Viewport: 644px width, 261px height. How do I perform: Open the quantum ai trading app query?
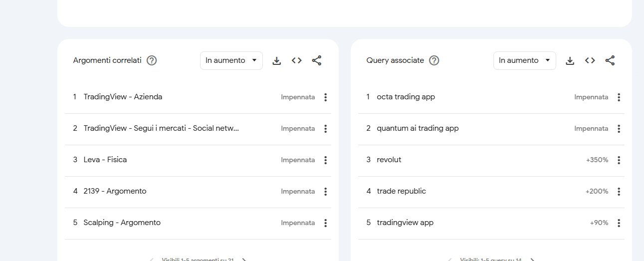click(x=418, y=128)
